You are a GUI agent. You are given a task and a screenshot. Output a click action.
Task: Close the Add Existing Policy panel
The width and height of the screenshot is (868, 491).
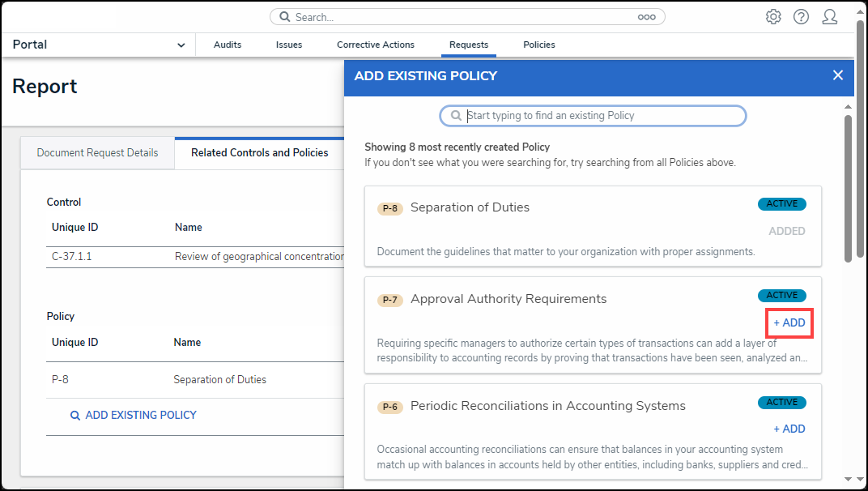(838, 75)
